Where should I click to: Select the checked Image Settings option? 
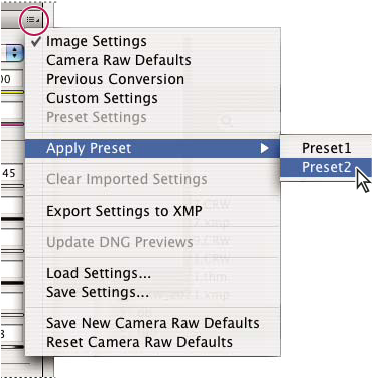tap(96, 41)
